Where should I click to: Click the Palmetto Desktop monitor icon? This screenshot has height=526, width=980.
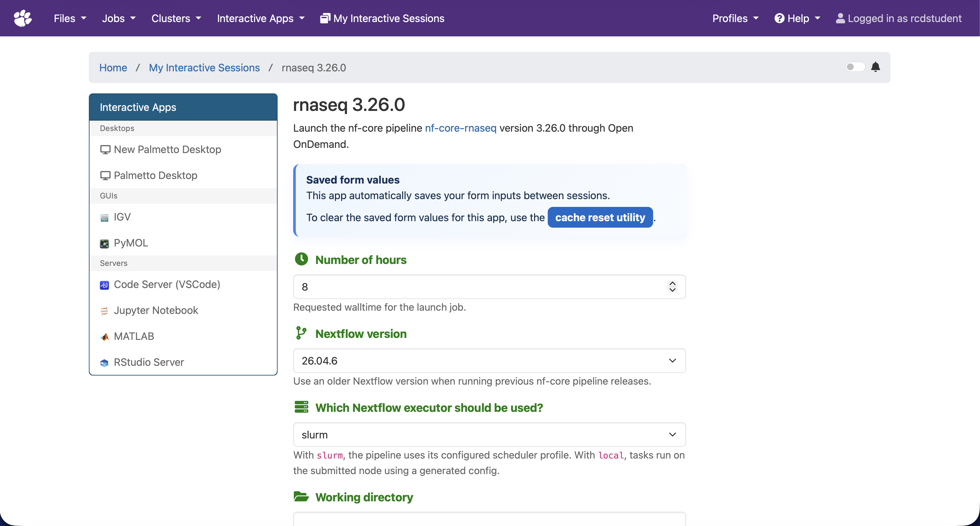[105, 175]
